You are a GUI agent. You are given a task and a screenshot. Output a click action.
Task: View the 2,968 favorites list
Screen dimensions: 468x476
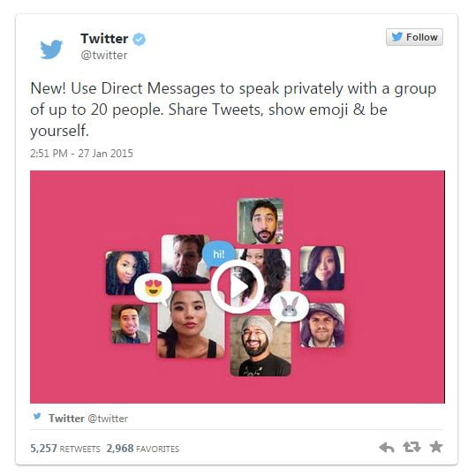pos(143,449)
